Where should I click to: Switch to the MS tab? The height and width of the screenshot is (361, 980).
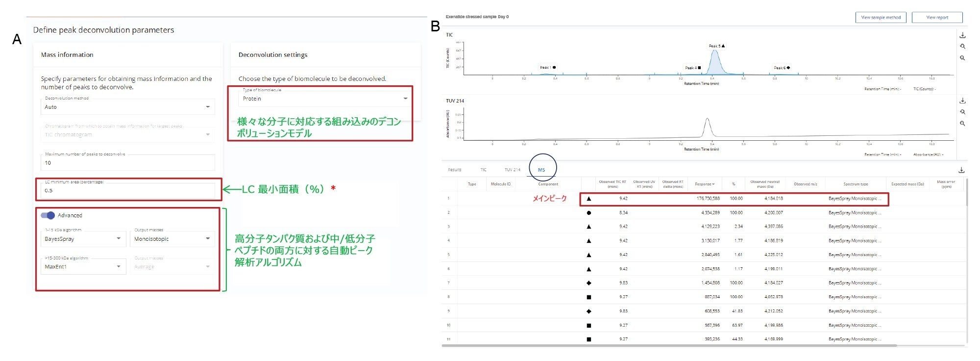pyautogui.click(x=541, y=170)
